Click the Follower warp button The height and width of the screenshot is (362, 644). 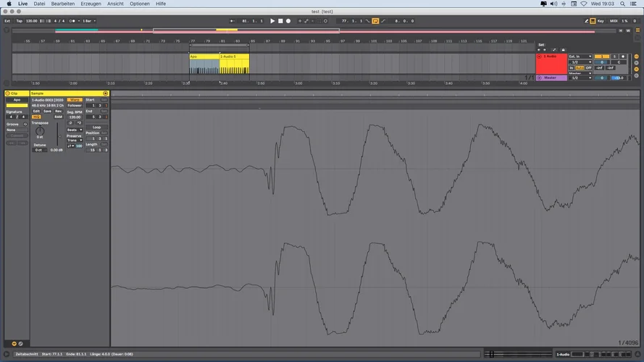[75, 106]
